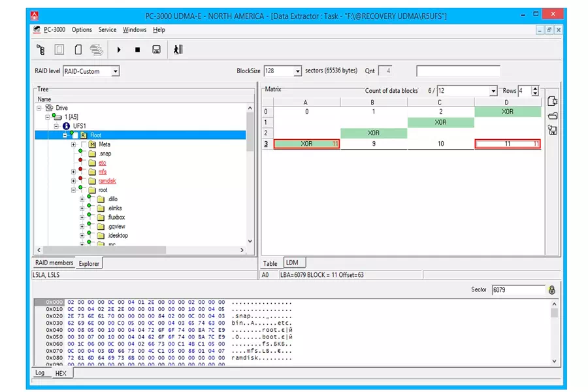This screenshot has height=392, width=588.
Task: Click the lock icon next to Sector field
Action: pos(551,289)
